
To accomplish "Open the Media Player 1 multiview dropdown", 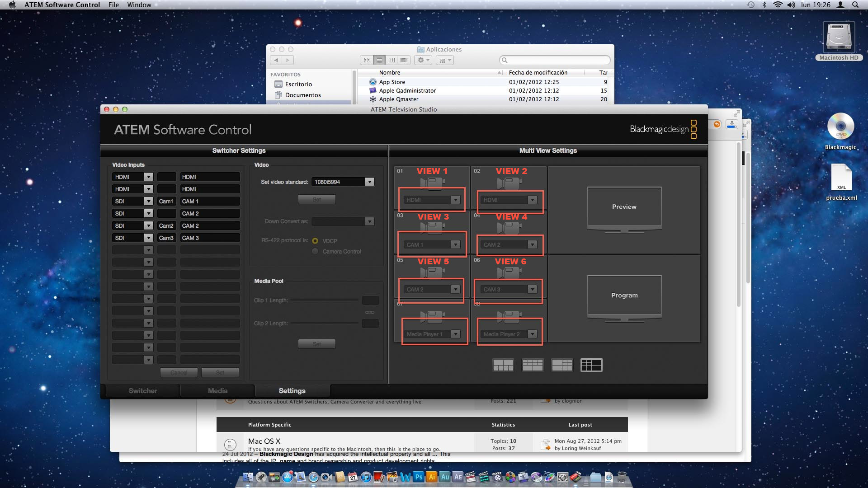I will pos(432,334).
